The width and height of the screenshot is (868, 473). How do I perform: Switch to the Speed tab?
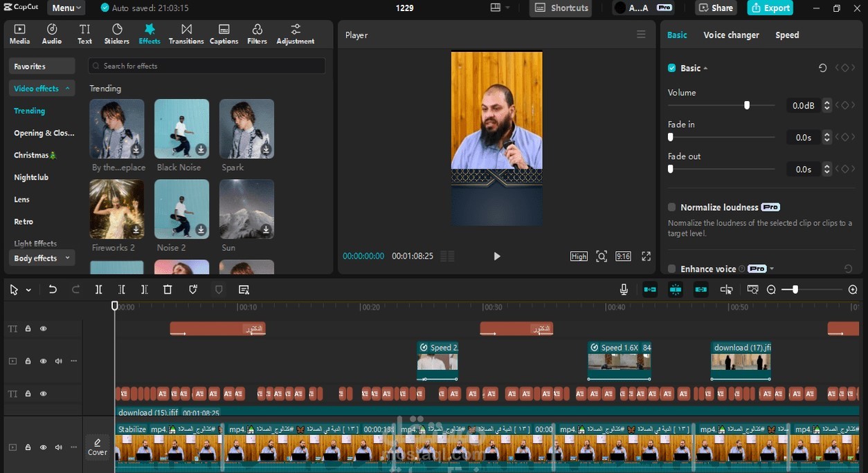[787, 35]
